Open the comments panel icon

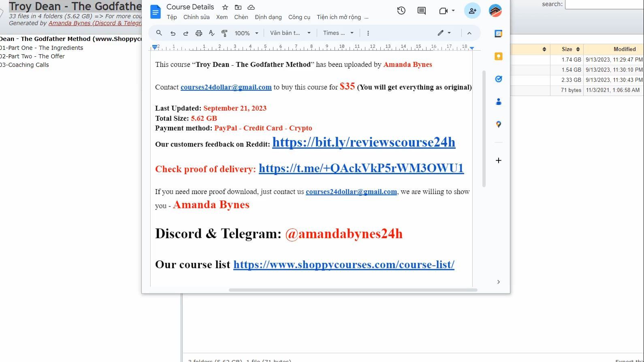422,11
